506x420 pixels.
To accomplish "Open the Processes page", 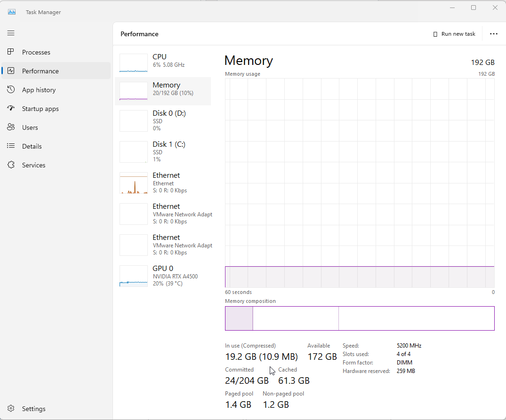I will click(x=35, y=52).
